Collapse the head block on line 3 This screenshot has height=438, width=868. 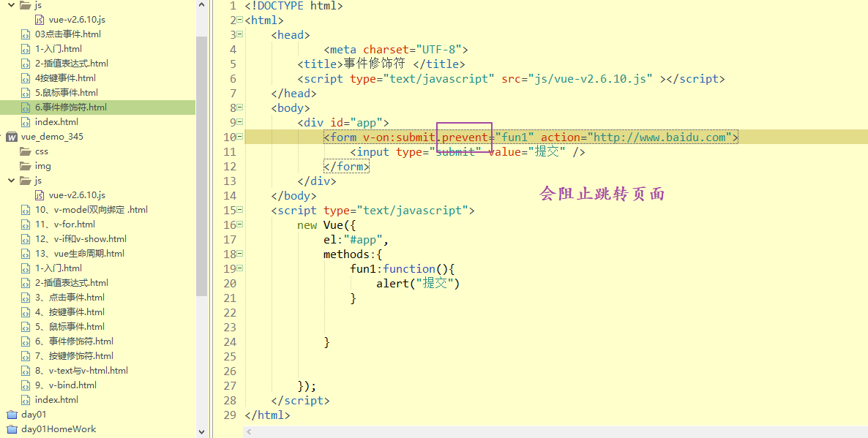click(240, 34)
